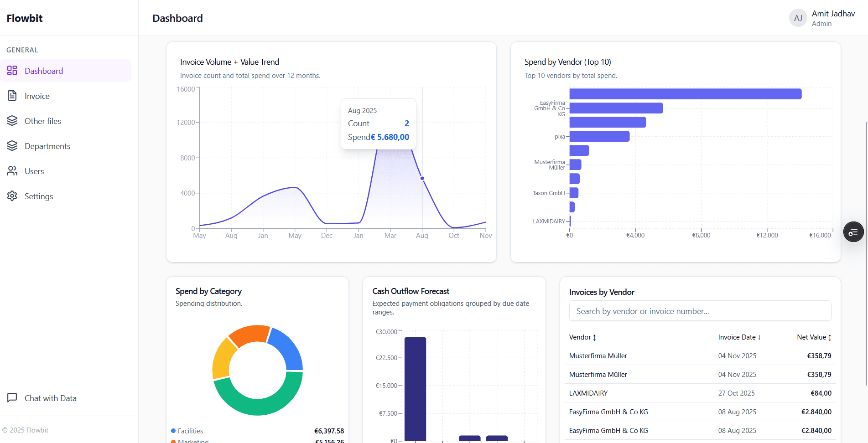Open the Invoice document icon in sidebar
Screen dimensions: 868x443
coord(12,96)
